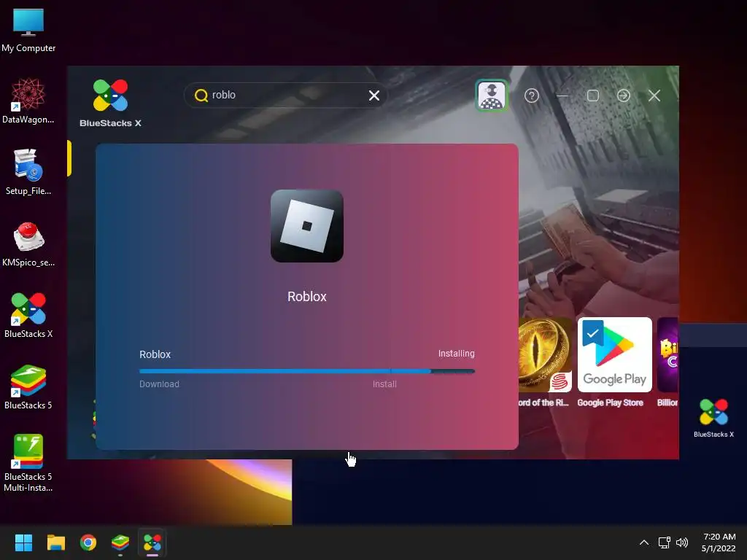Select the KMSpico_se desktop icon

[x=28, y=244]
